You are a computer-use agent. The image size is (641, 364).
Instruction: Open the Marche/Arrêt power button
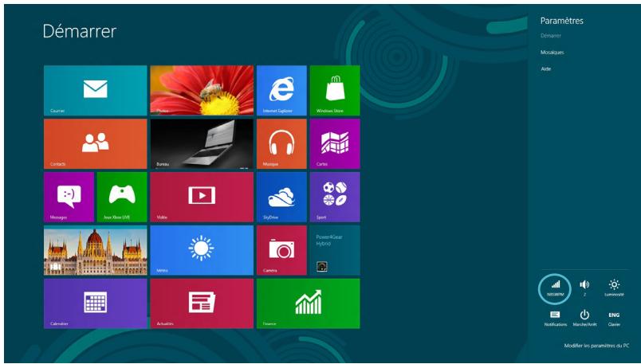(x=584, y=319)
